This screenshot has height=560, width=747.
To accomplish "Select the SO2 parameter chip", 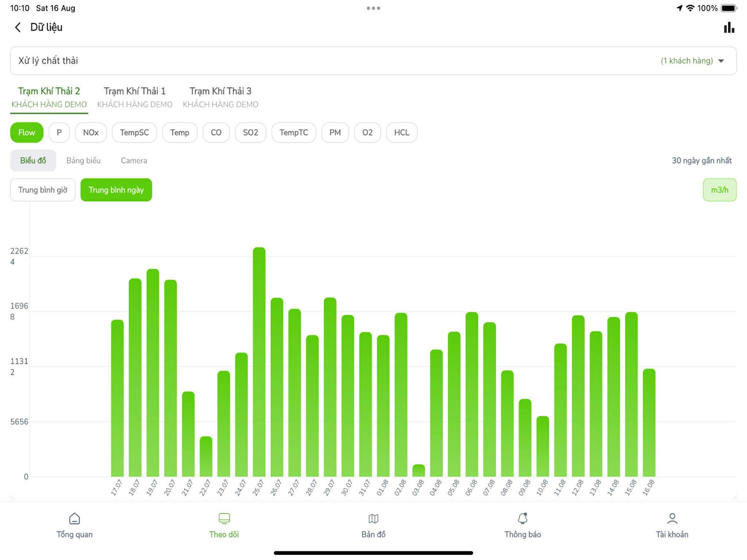I will (250, 132).
